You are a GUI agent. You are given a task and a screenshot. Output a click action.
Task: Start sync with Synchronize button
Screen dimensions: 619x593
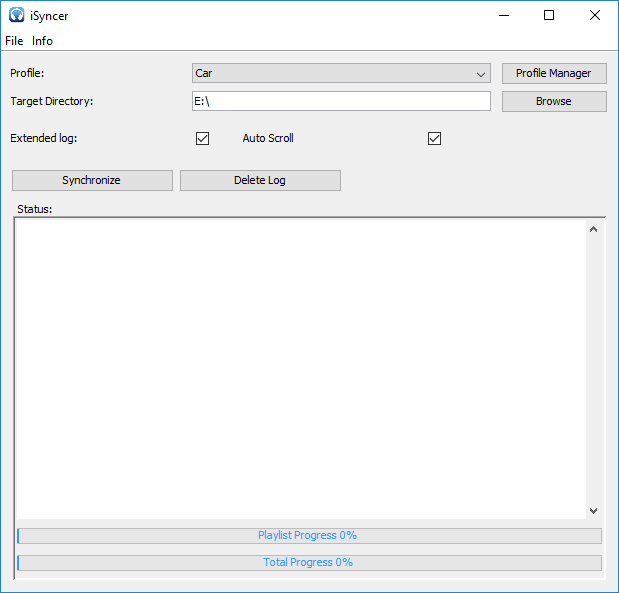[92, 180]
